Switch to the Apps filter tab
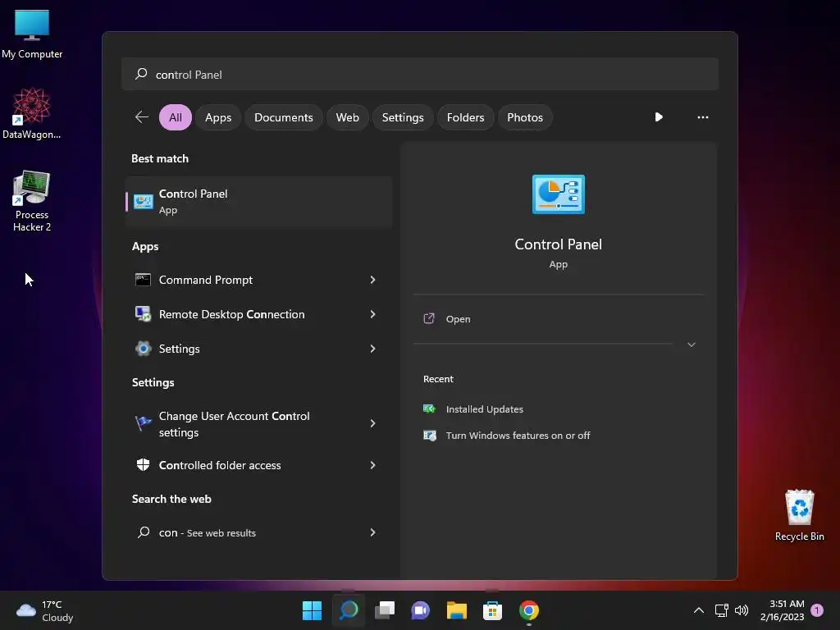The height and width of the screenshot is (630, 840). click(218, 117)
